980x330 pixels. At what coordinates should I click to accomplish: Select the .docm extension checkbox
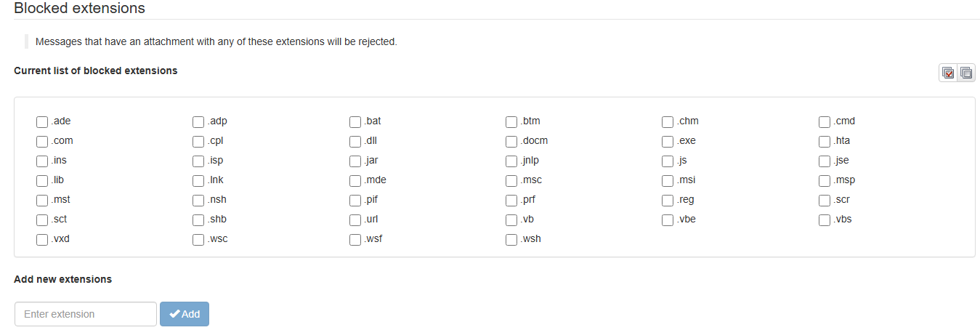(511, 141)
